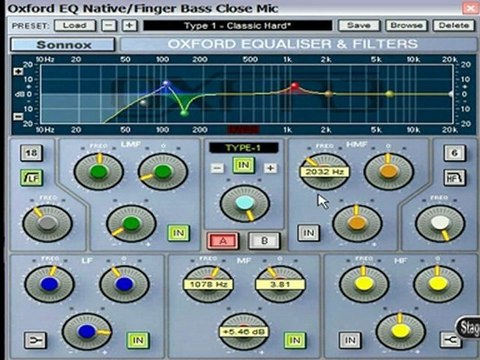Viewport: 480px width, 360px height.
Task: Toggle the HF shelf shape icon
Action: click(451, 340)
